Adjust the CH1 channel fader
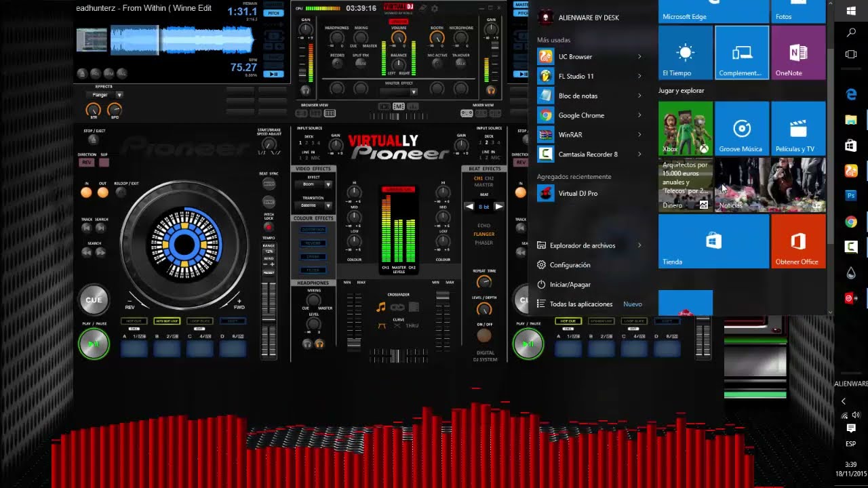Image resolution: width=868 pixels, height=488 pixels. [354, 342]
